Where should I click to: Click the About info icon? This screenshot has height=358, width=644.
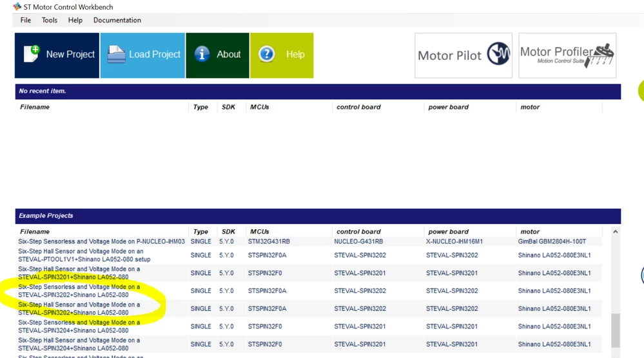[x=202, y=53]
